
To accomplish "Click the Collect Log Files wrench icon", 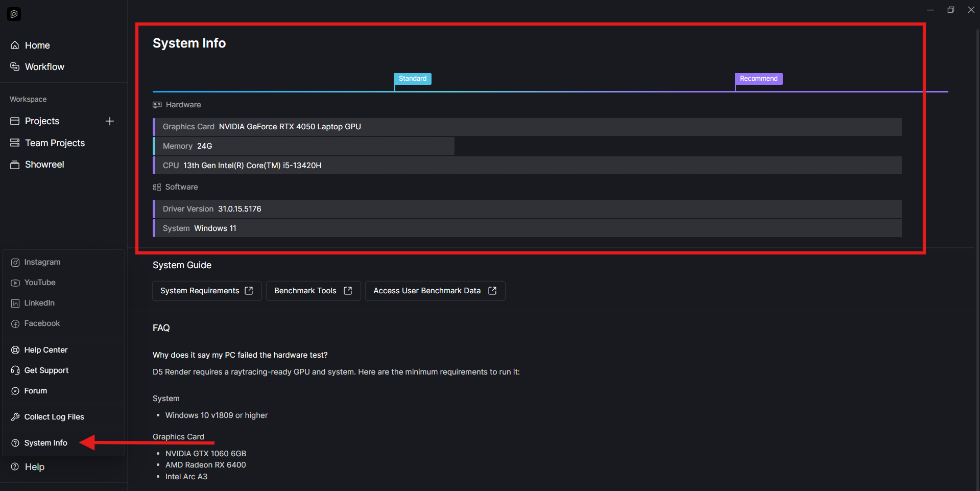I will click(15, 417).
